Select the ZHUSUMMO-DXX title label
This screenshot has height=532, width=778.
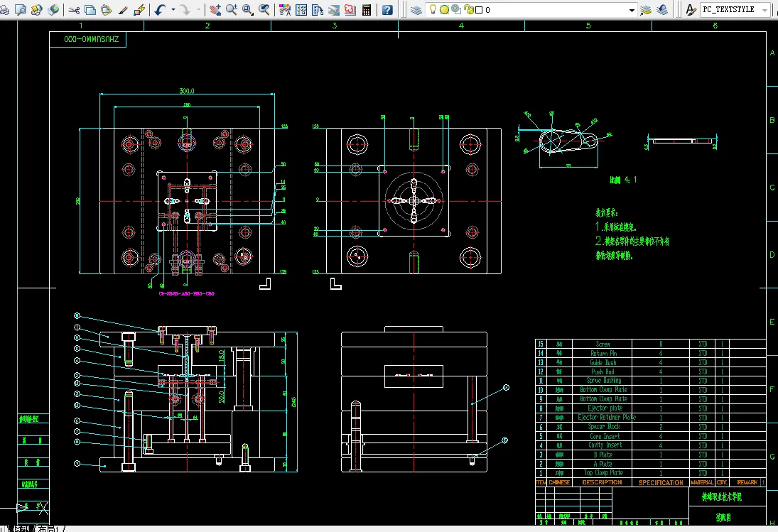[91, 39]
